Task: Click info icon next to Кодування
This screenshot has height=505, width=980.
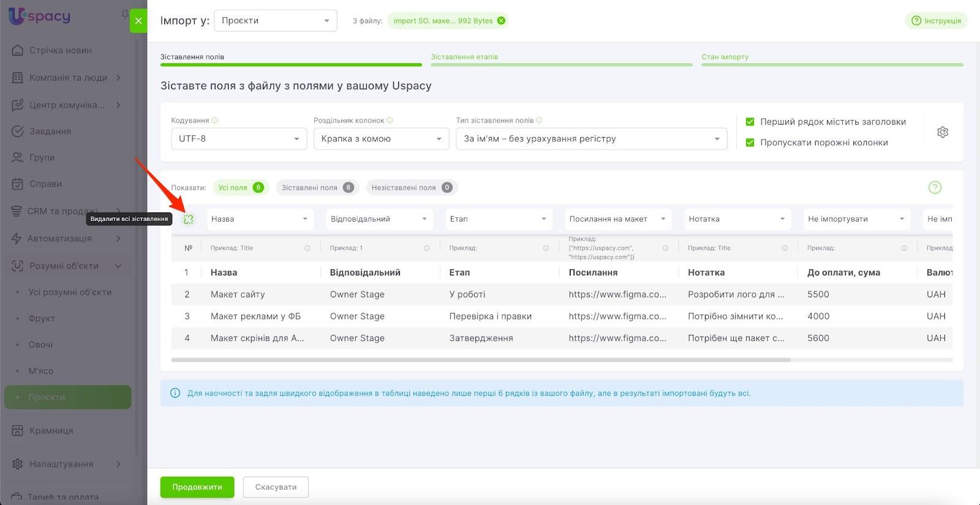Action: point(215,121)
